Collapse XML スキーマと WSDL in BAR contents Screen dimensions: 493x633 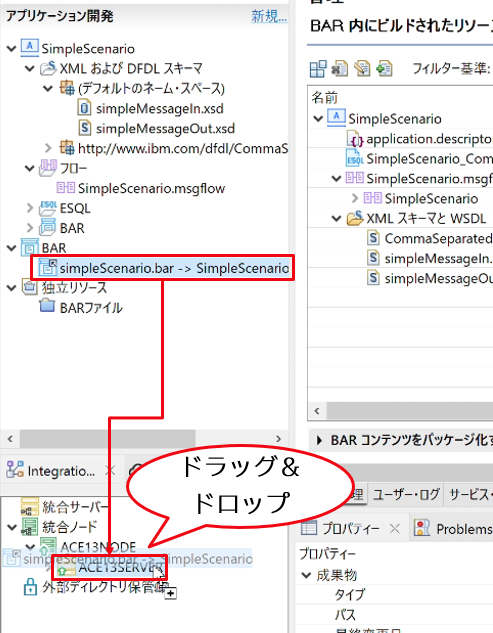[x=337, y=218]
